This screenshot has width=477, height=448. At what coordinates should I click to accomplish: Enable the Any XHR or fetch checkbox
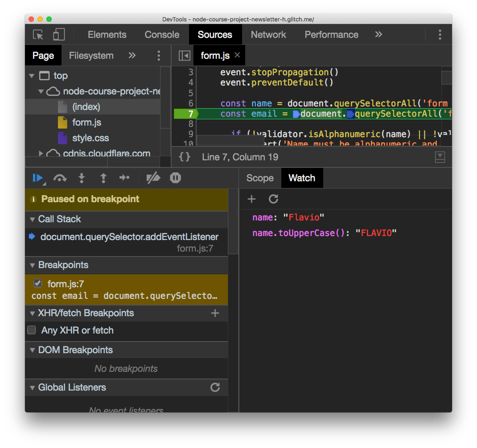click(32, 330)
